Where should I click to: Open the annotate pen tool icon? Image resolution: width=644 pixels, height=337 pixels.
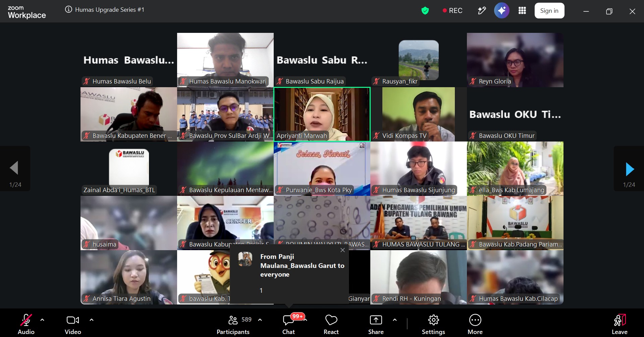[482, 11]
